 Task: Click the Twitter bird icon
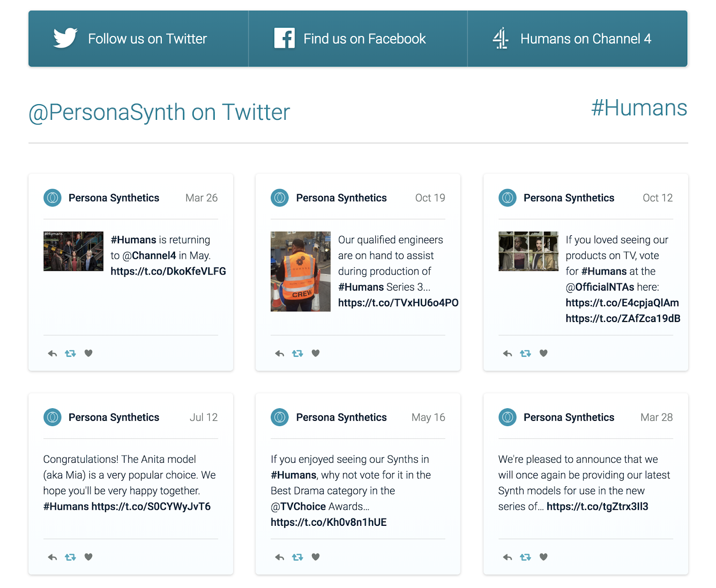(x=65, y=38)
